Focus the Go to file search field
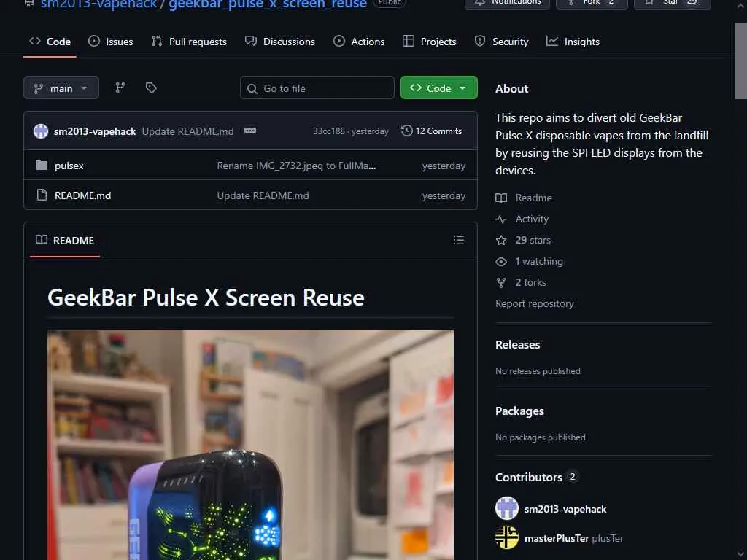Viewport: 747px width, 560px height. pyautogui.click(x=317, y=88)
